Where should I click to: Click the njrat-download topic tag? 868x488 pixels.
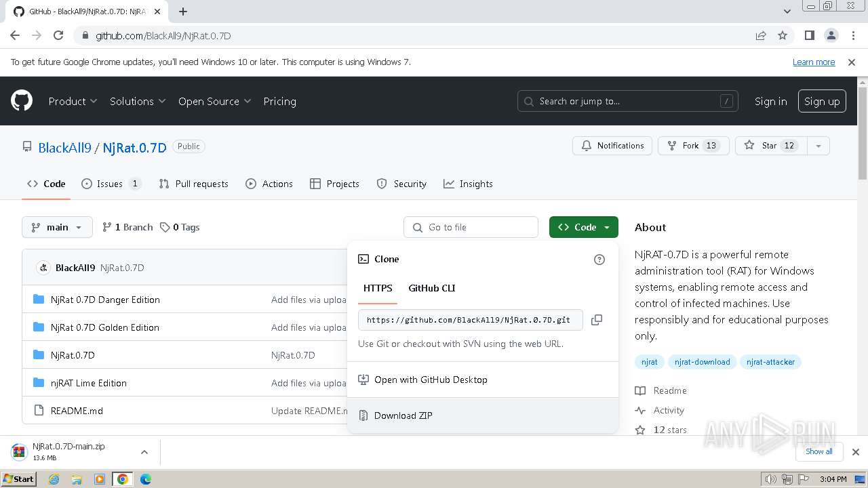point(703,362)
